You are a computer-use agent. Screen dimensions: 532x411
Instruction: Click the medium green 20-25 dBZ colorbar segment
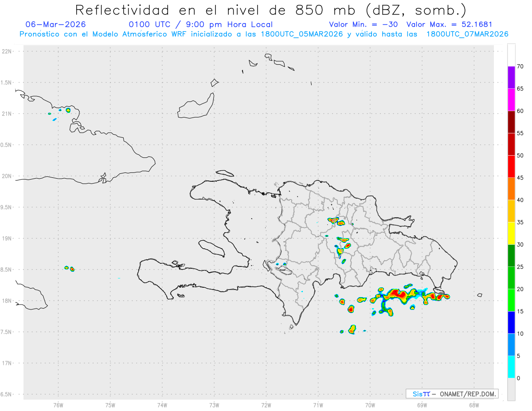(x=511, y=278)
